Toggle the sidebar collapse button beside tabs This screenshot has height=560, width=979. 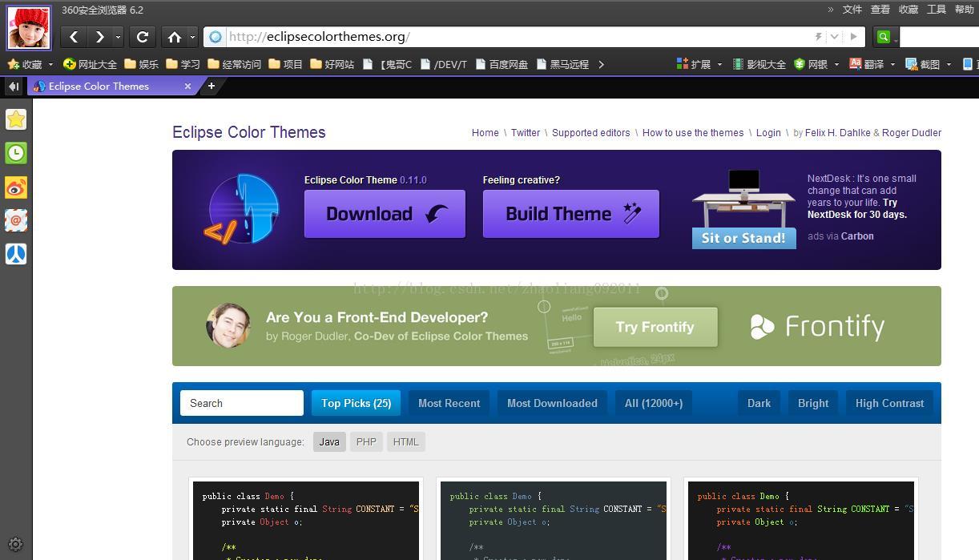[x=14, y=86]
